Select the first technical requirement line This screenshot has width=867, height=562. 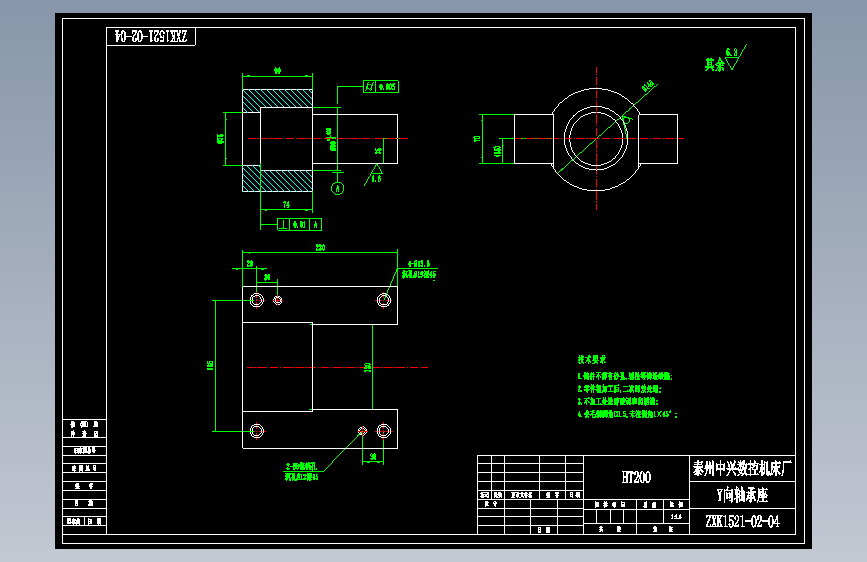625,376
